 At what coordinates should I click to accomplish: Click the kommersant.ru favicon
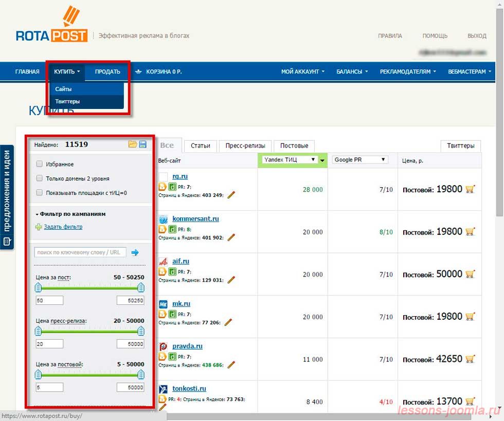point(164,219)
